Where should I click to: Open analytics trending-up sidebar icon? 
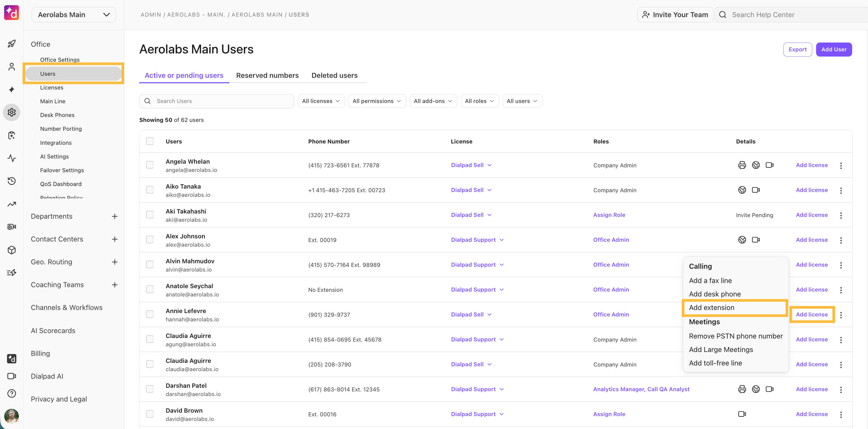tap(11, 204)
